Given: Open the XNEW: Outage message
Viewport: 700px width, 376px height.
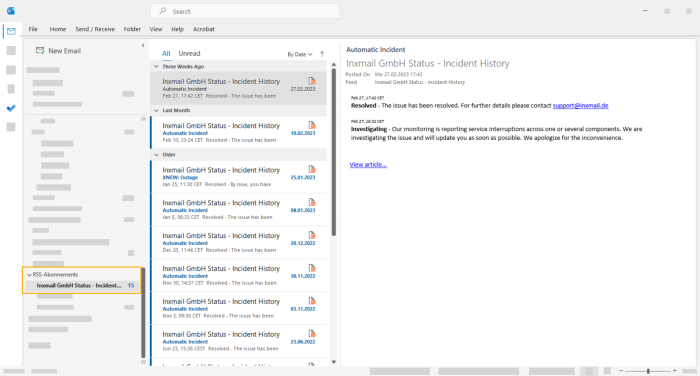Looking at the screenshot, I should (238, 177).
